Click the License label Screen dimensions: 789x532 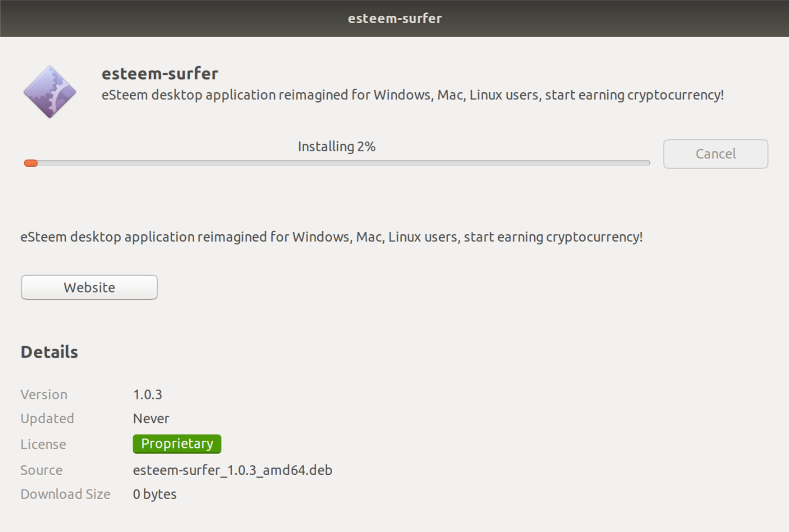(x=43, y=444)
